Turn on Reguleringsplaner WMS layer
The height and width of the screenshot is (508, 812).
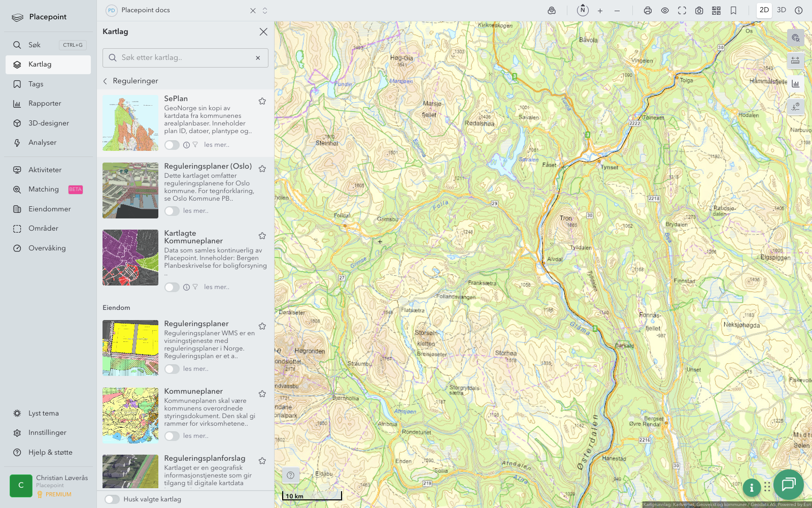172,369
